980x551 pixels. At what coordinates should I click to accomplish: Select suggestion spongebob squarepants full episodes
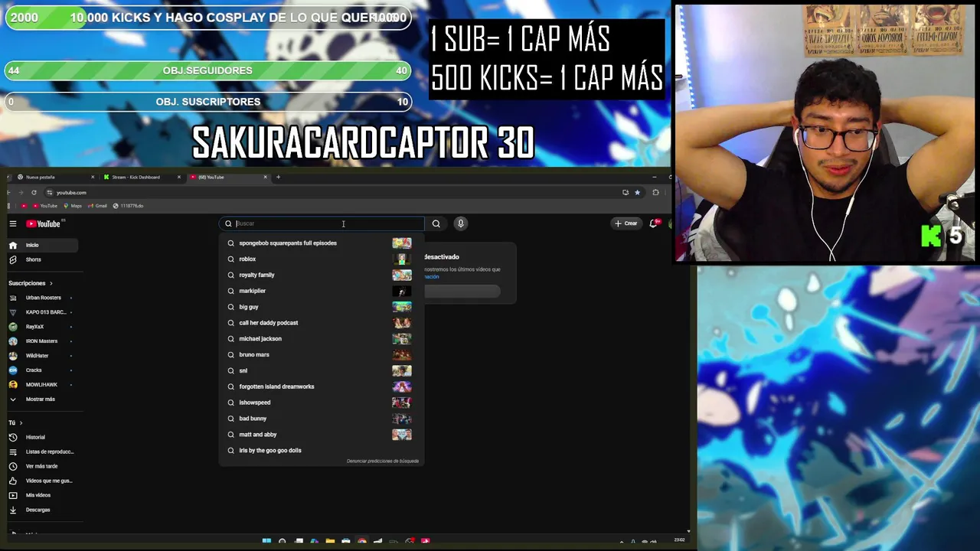pos(321,243)
